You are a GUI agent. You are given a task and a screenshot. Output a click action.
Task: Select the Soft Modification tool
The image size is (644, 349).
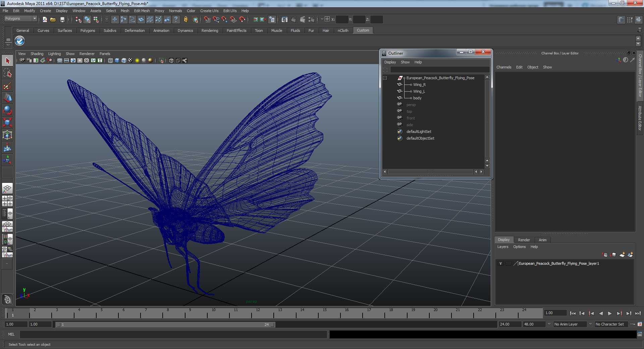(x=7, y=147)
